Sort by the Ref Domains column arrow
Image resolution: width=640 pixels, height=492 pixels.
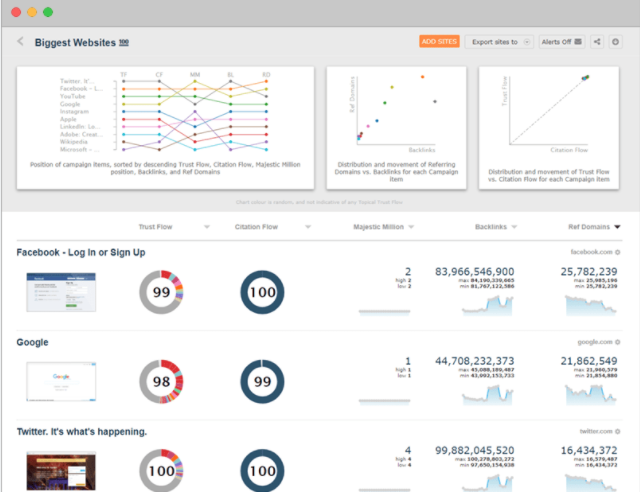617,227
